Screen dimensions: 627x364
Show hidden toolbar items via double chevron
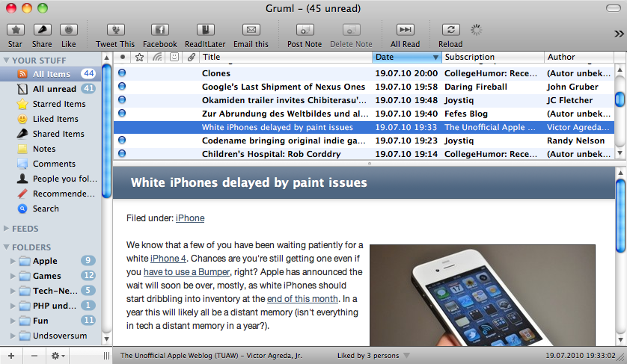coord(619,34)
